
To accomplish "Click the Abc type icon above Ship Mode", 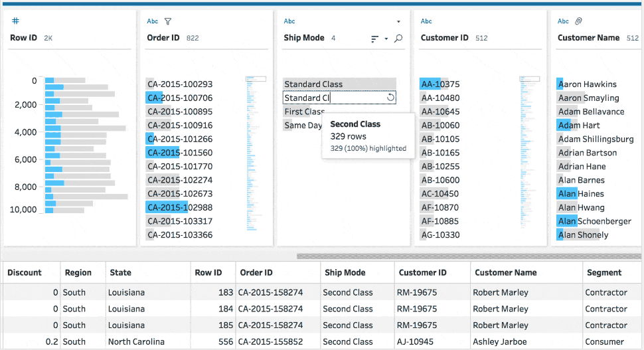I will pyautogui.click(x=289, y=21).
